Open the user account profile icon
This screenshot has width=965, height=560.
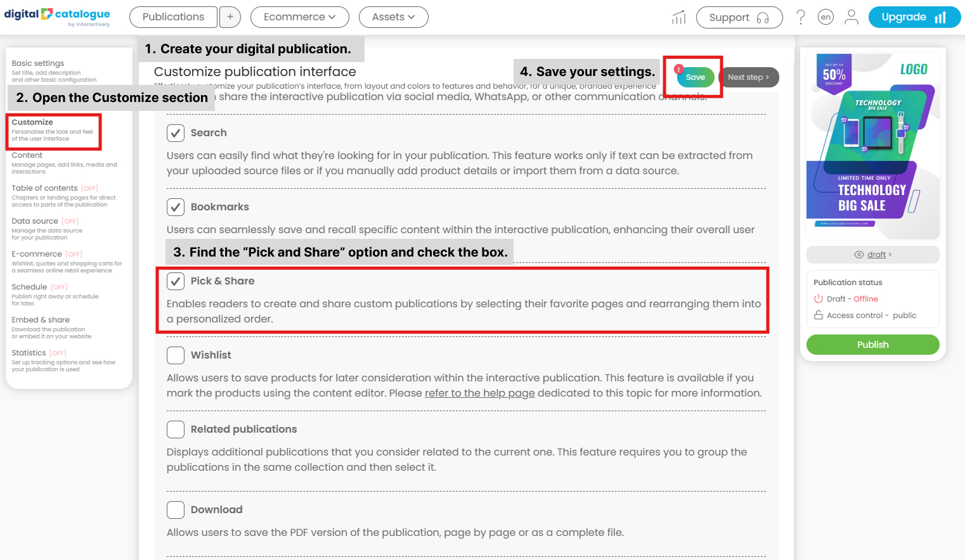pos(851,17)
